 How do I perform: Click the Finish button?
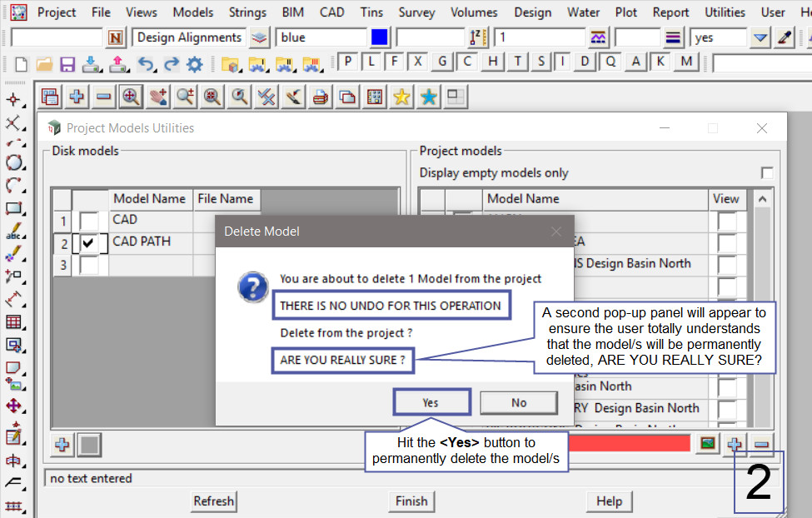pyautogui.click(x=411, y=501)
